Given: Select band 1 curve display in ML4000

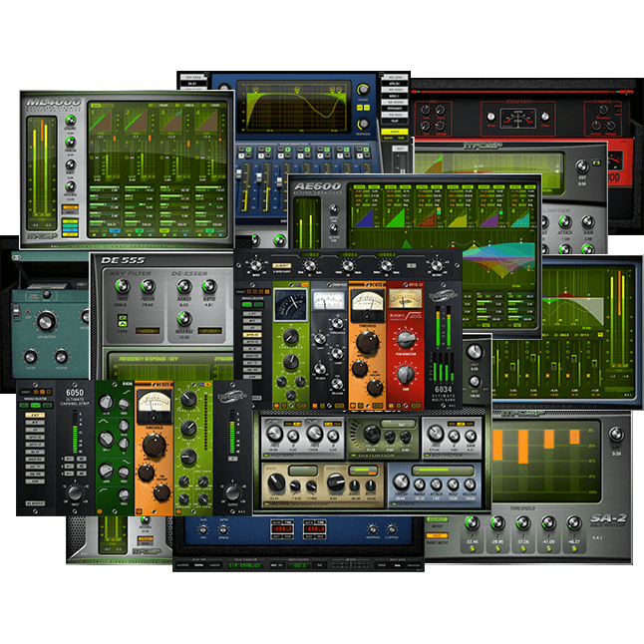Looking at the screenshot, I should 101,121.
